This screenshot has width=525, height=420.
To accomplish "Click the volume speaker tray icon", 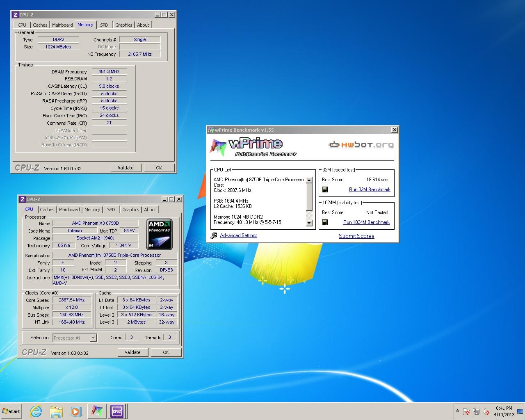I will click(x=486, y=411).
